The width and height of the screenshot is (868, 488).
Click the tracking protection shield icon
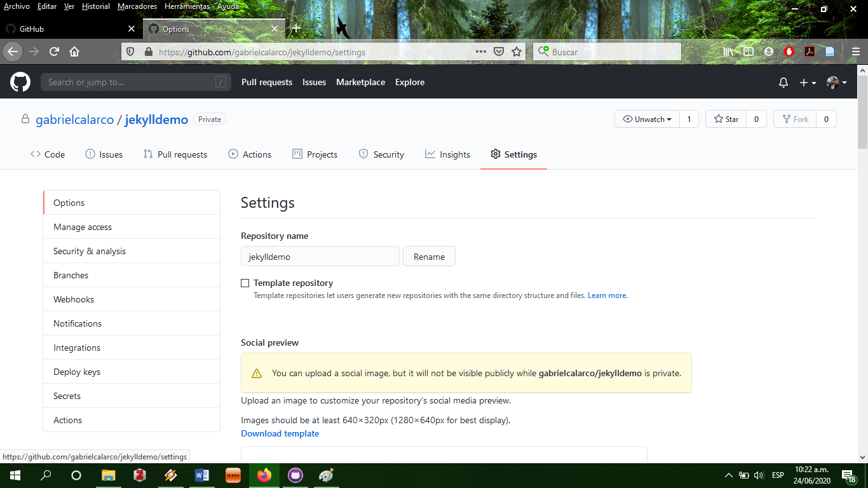130,51
